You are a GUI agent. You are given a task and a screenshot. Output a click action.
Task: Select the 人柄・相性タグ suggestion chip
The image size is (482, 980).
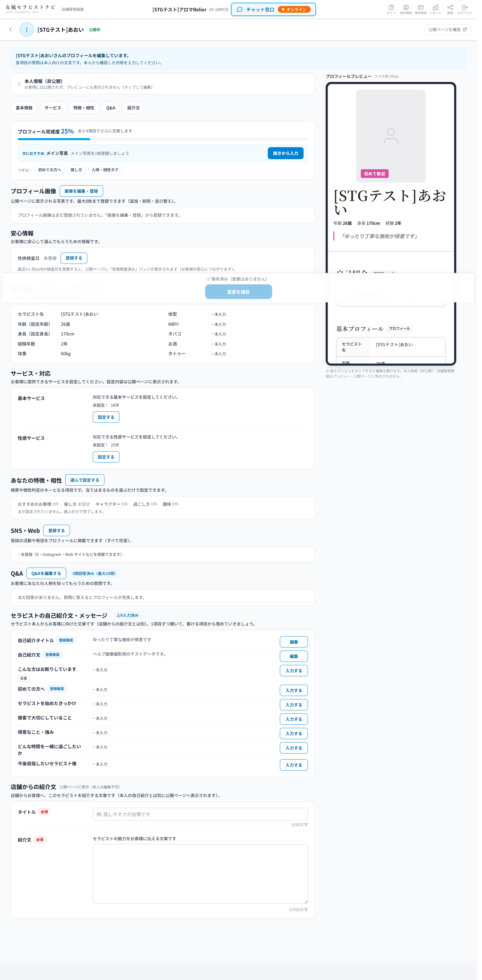[105, 170]
